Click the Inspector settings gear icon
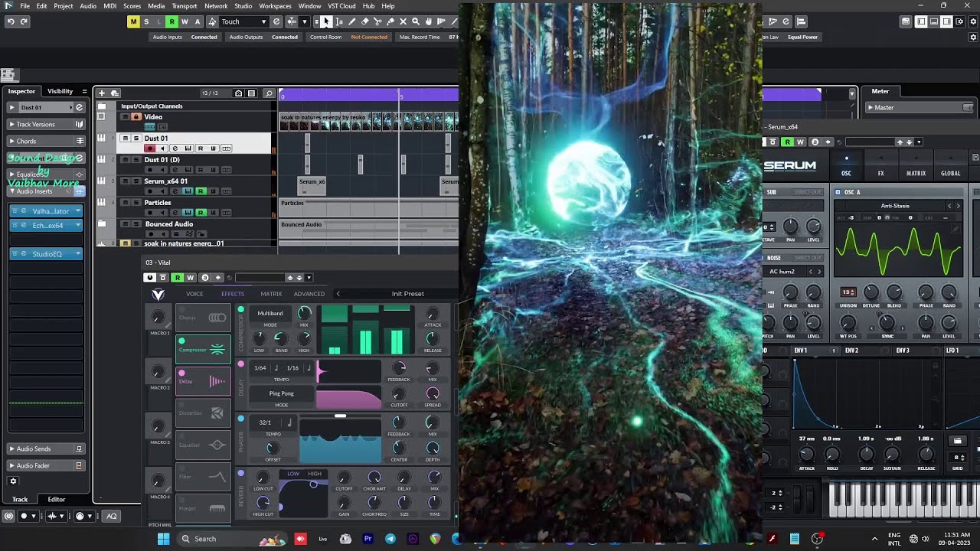Image resolution: width=980 pixels, height=551 pixels. pyautogui.click(x=12, y=481)
